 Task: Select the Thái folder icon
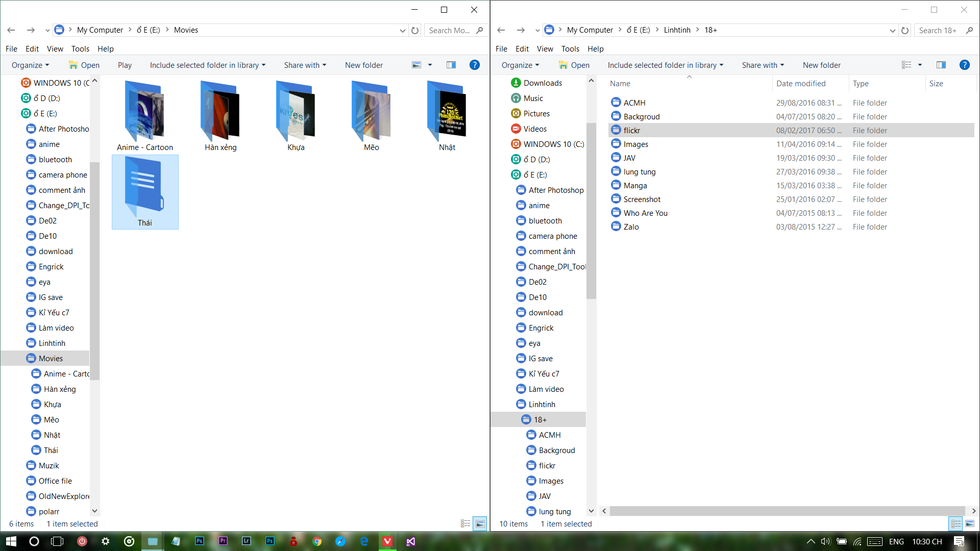pos(145,186)
